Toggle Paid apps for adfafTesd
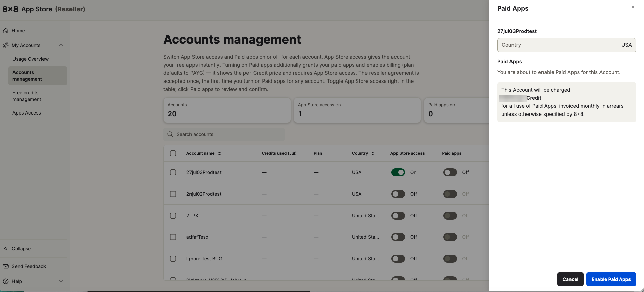 coord(450,237)
